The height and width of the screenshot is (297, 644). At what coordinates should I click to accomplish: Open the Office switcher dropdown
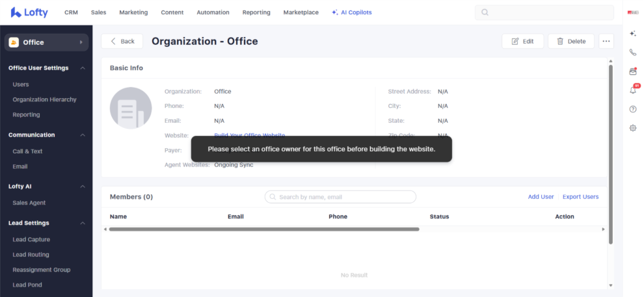tap(46, 42)
